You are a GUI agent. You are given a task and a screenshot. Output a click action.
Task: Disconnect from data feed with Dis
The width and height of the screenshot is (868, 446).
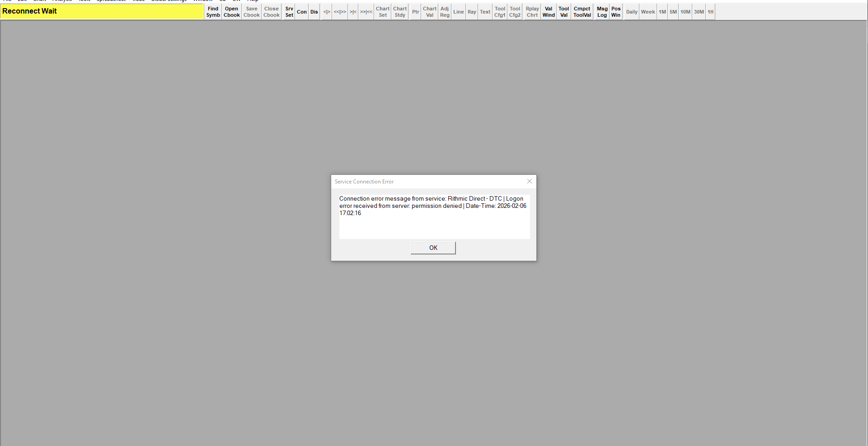(314, 12)
